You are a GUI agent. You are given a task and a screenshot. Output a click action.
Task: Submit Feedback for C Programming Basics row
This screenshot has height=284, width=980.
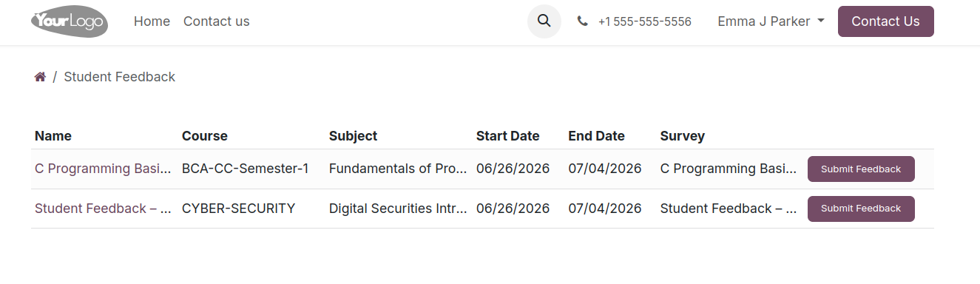point(861,169)
